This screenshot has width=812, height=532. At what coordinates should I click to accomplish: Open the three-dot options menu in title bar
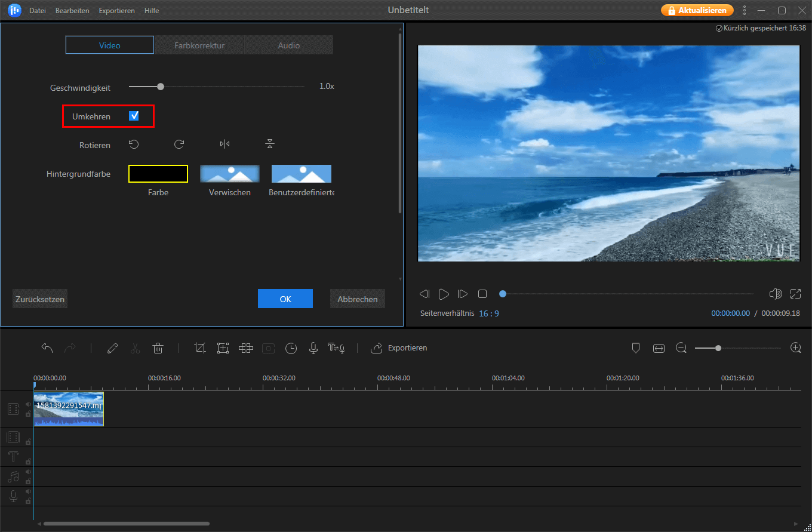pos(745,10)
